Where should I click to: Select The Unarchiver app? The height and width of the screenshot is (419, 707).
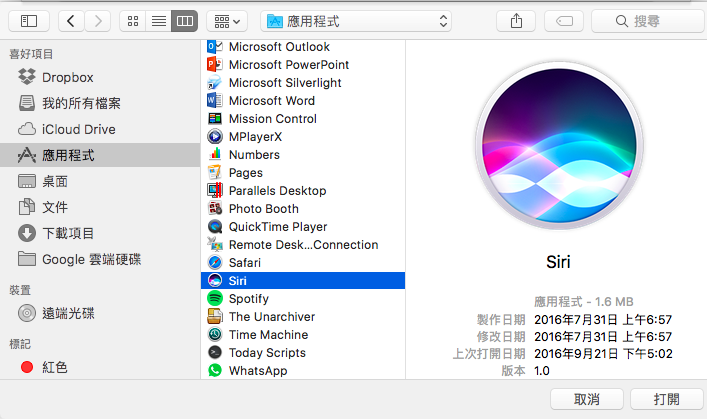click(x=303, y=317)
